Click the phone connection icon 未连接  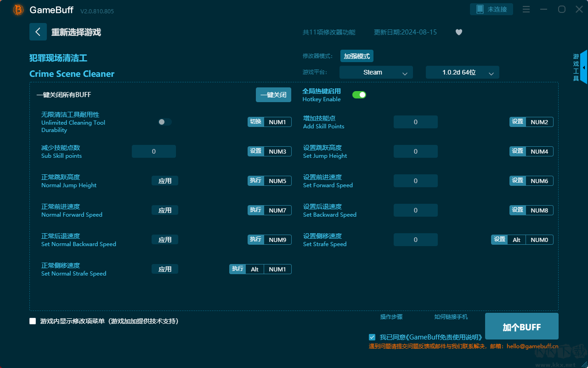tap(492, 9)
